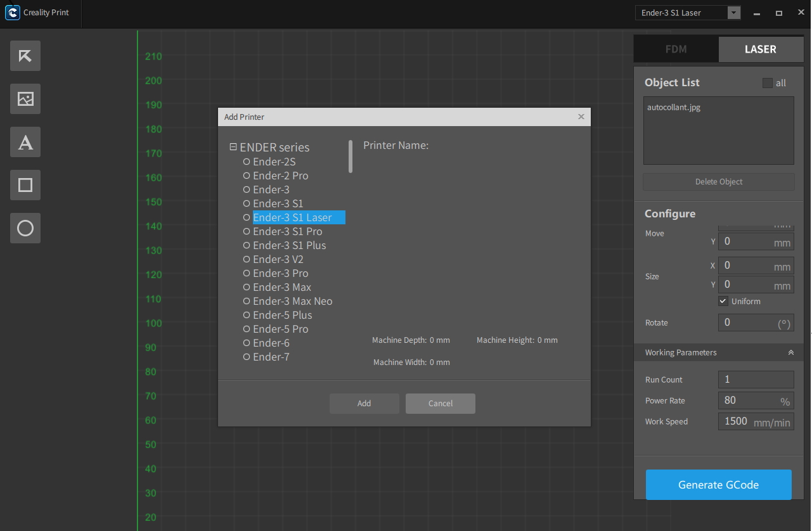Screen dimensions: 812x531
Task: Pick the Ender-3 S1 printer
Action: tap(273, 203)
